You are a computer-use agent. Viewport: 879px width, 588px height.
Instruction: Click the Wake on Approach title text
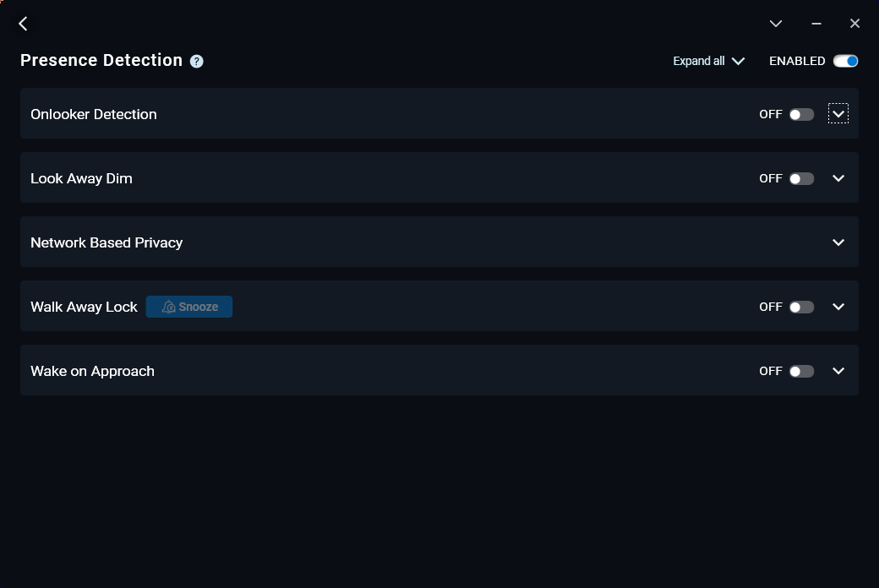92,371
